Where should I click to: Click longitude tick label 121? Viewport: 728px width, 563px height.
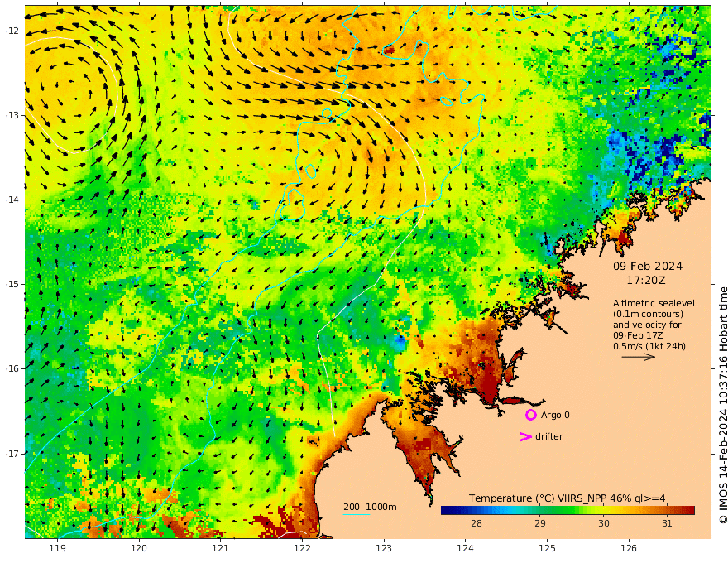click(221, 548)
